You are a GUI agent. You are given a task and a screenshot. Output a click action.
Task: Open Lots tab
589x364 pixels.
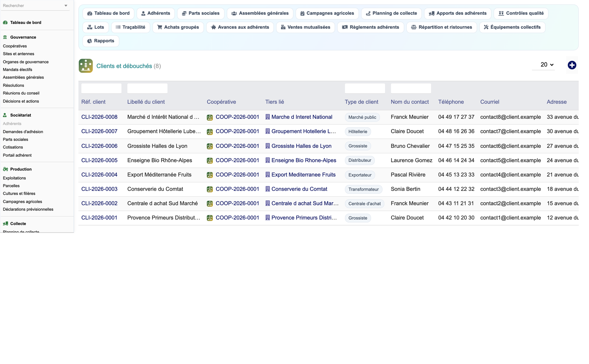(x=96, y=27)
